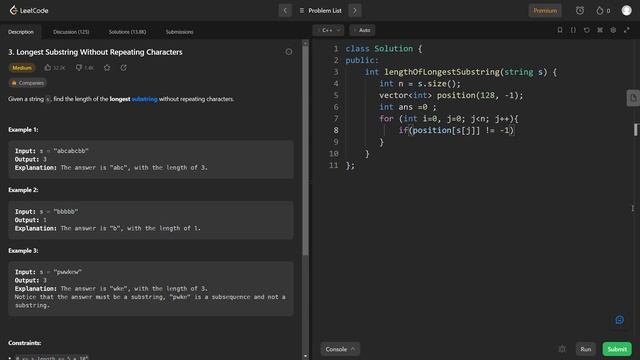Image resolution: width=640 pixels, height=360 pixels.
Task: Go to next problem arrow
Action: 355,11
